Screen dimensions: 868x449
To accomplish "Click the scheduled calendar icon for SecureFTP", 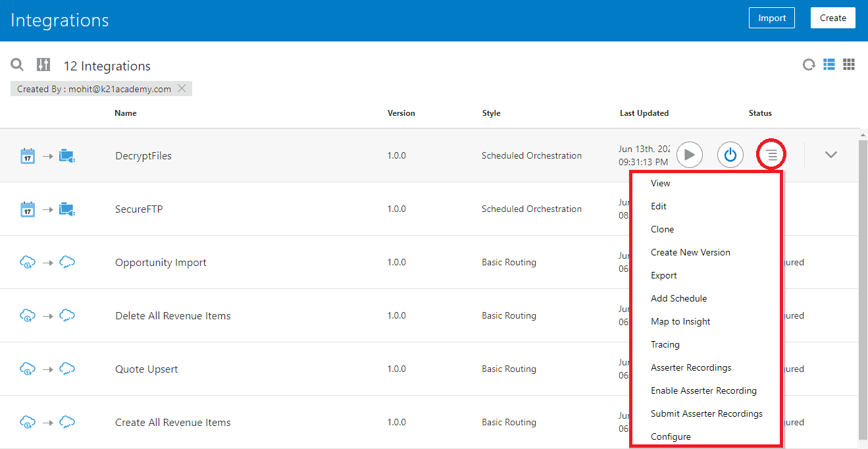I will (27, 209).
